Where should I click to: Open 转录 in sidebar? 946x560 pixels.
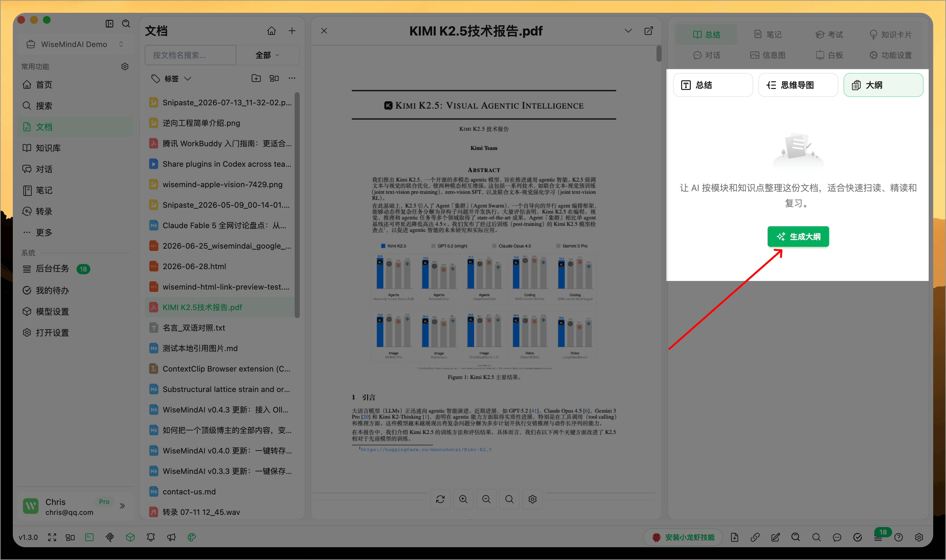coord(76,211)
